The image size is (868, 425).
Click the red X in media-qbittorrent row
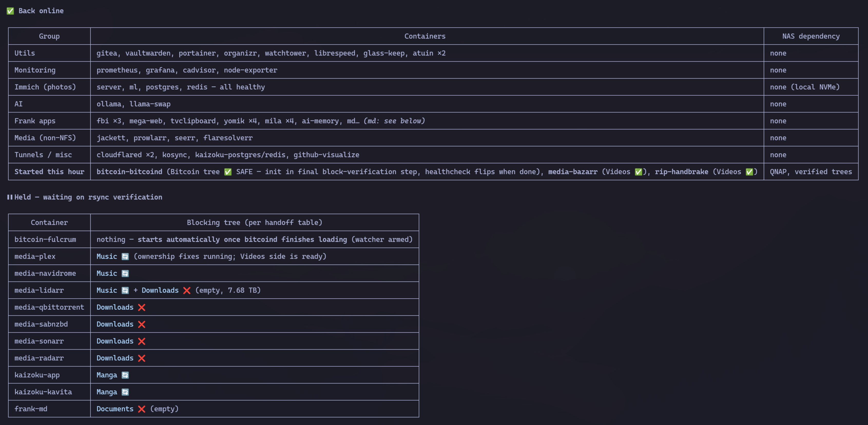141,307
